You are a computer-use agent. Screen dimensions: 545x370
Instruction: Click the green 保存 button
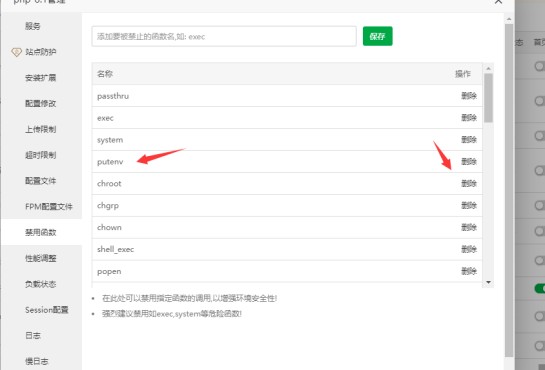(x=377, y=36)
